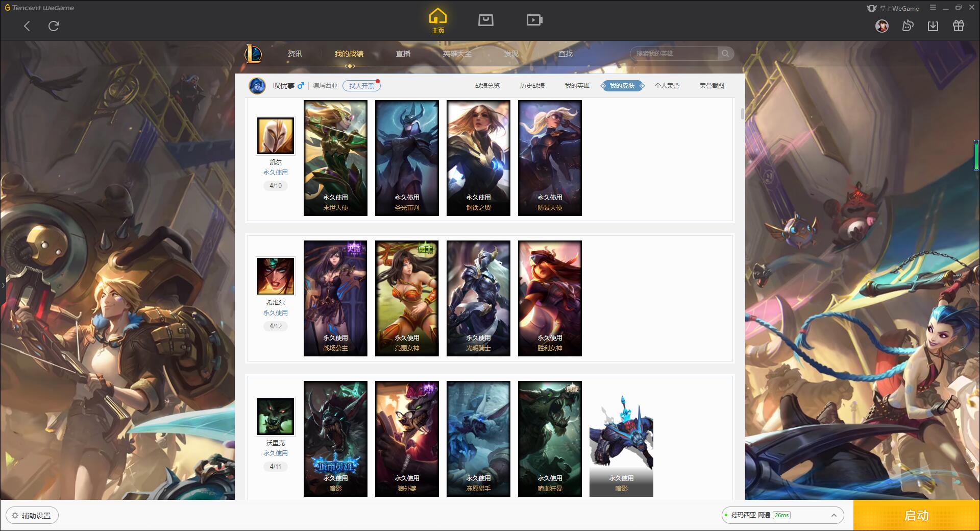The height and width of the screenshot is (531, 980).
Task: Open the 末世天使 skin card
Action: [335, 158]
